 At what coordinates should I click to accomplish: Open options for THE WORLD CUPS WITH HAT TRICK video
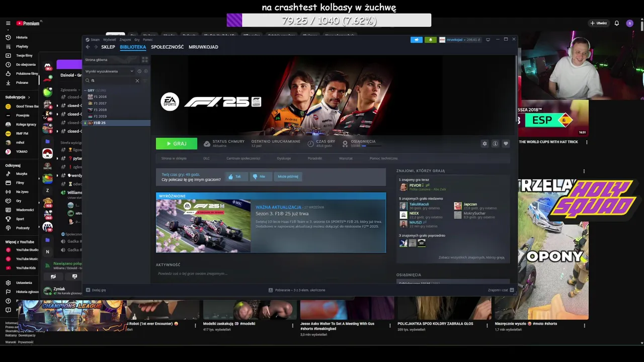click(587, 142)
